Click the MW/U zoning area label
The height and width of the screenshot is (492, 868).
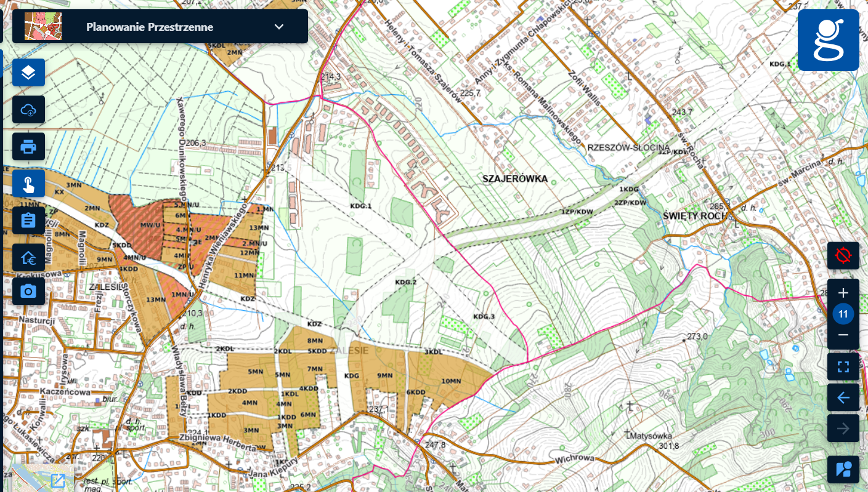point(150,224)
